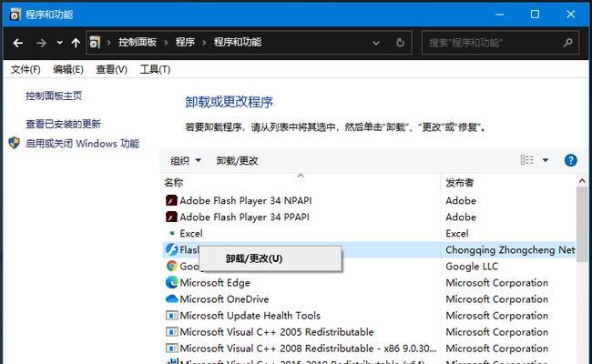Select the Microsoft Edge entry
The width and height of the screenshot is (592, 364).
215,282
